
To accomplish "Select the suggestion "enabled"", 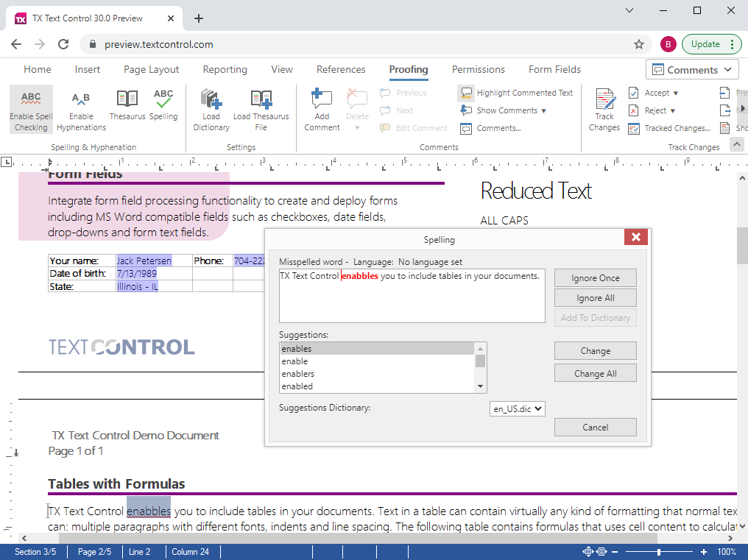I will point(377,386).
